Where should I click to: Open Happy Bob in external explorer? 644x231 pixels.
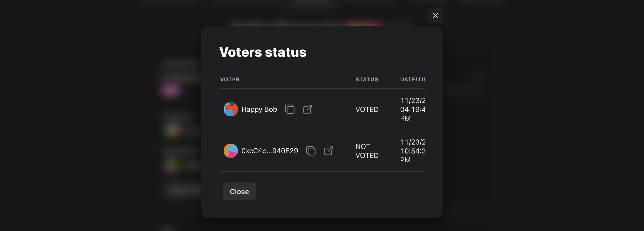tap(307, 109)
